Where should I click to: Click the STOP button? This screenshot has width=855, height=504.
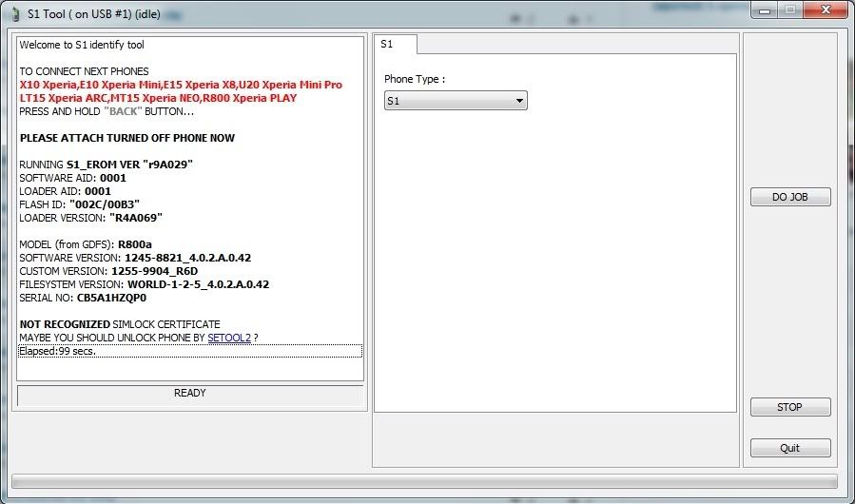coord(790,407)
